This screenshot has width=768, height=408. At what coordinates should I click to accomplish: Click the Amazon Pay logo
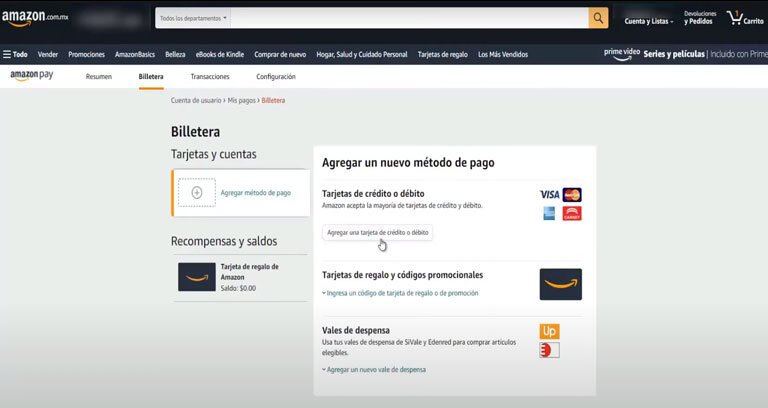[32, 75]
